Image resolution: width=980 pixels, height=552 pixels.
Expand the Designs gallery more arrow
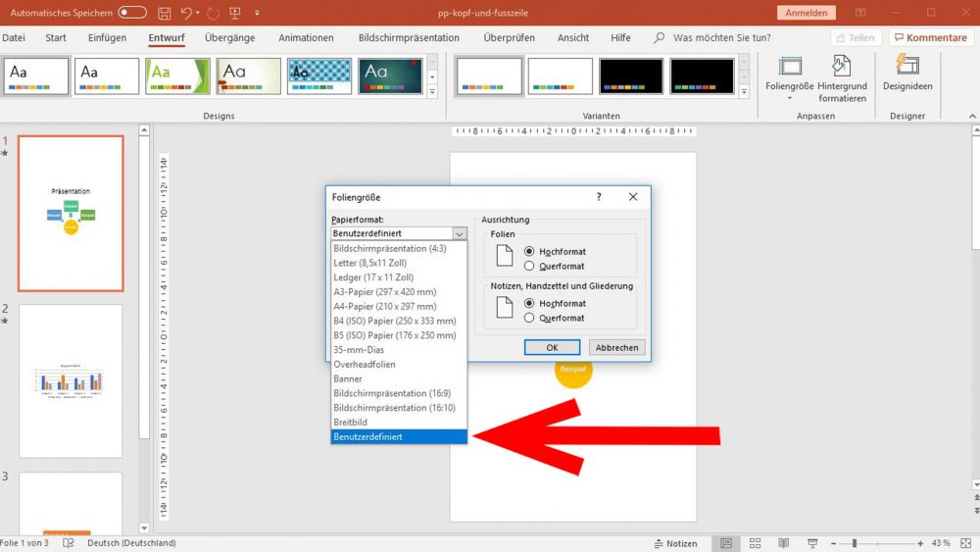[x=432, y=91]
